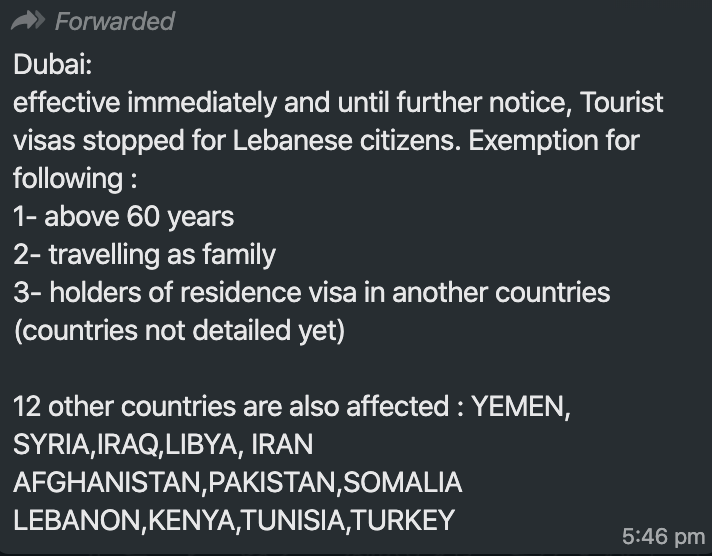Click the words 'Tourist' at line end
Screen dimensions: 712x556
[622, 102]
